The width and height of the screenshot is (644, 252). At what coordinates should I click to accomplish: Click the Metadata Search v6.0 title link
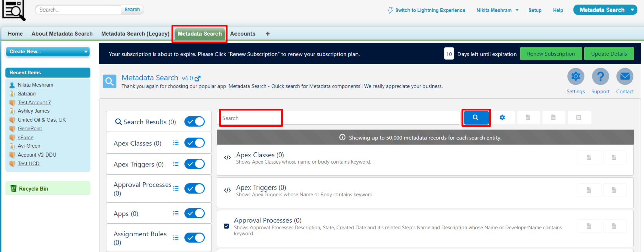click(x=157, y=78)
